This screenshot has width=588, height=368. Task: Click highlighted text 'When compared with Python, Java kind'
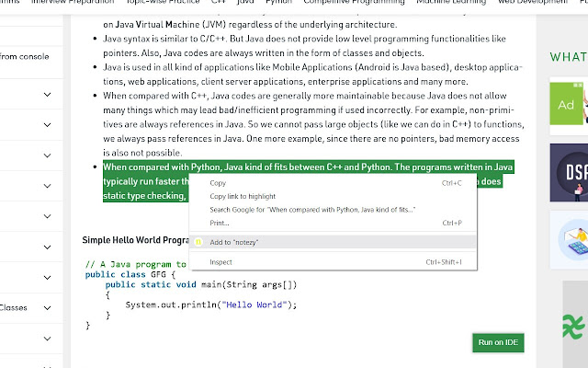click(x=185, y=167)
